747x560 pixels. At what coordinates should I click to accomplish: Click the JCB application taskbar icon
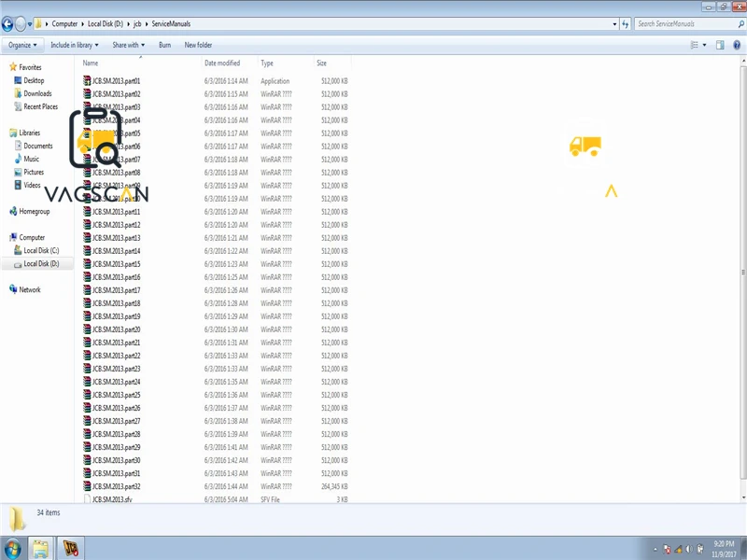point(71,549)
